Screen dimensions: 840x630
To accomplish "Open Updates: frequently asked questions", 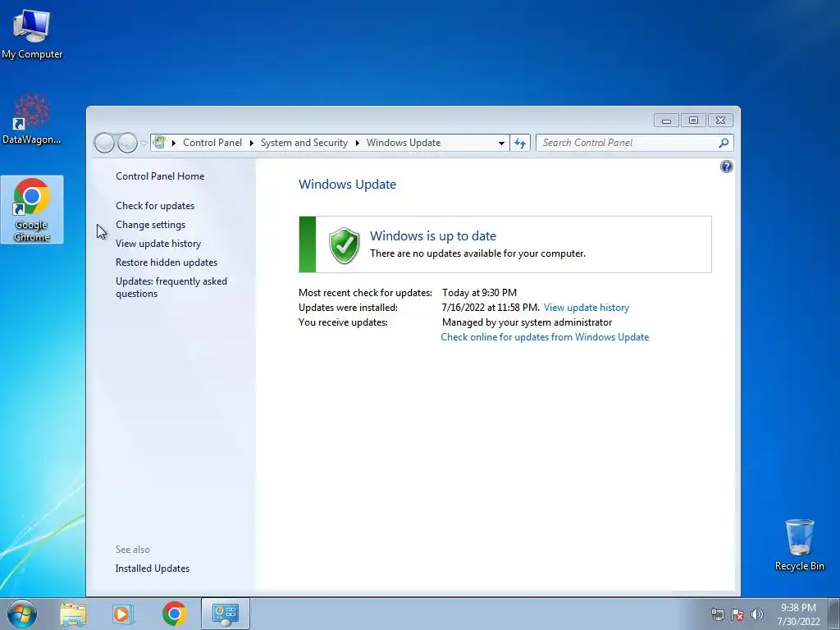I will tap(171, 287).
